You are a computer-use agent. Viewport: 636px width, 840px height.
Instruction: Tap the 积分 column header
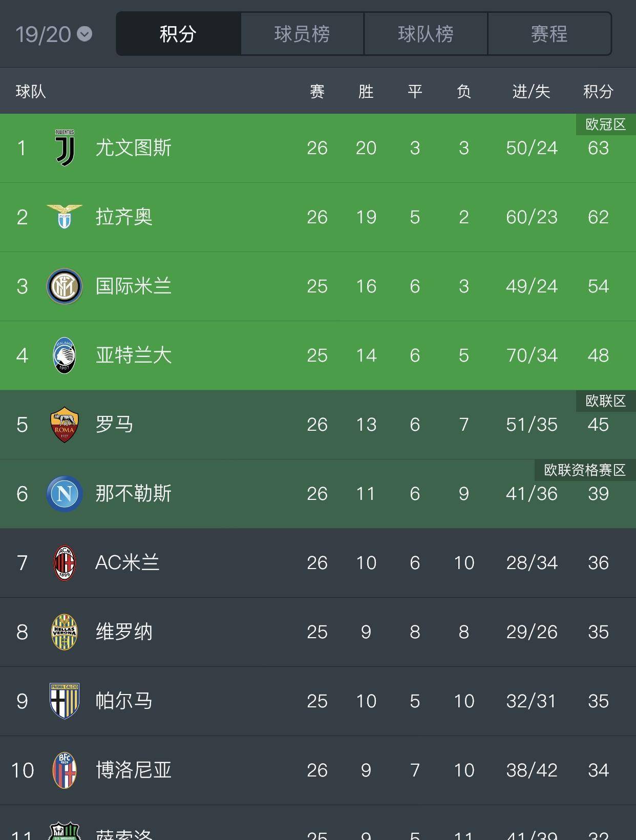point(598,92)
